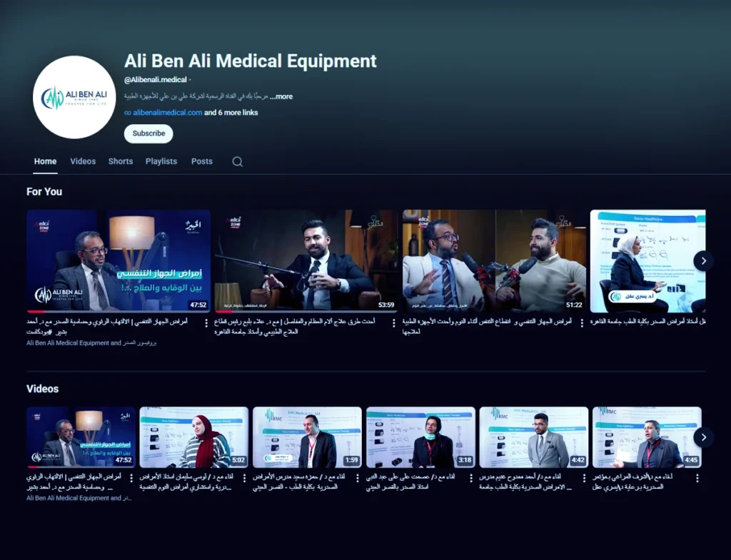Show next videos in For You carousel
Image resolution: width=731 pixels, height=560 pixels.
[703, 261]
